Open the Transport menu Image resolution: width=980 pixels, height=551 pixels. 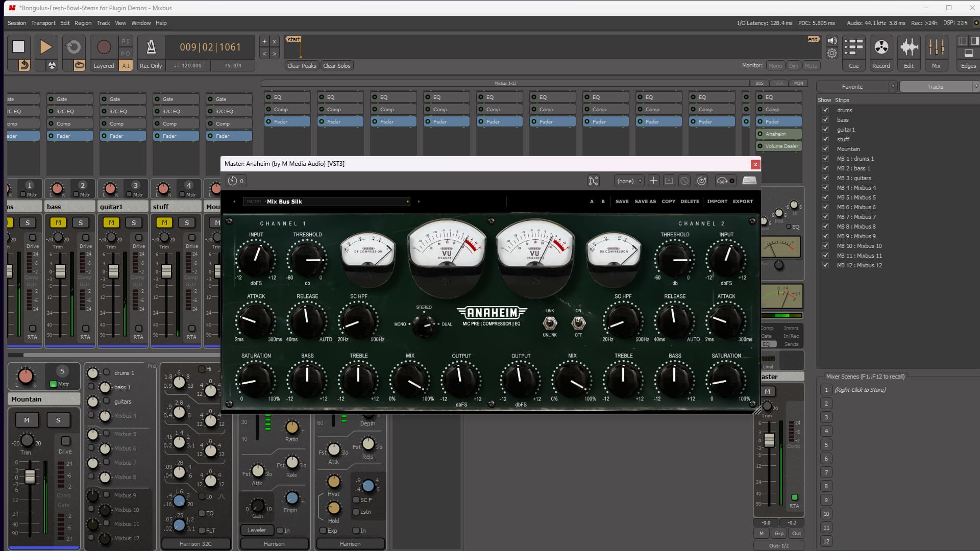43,23
